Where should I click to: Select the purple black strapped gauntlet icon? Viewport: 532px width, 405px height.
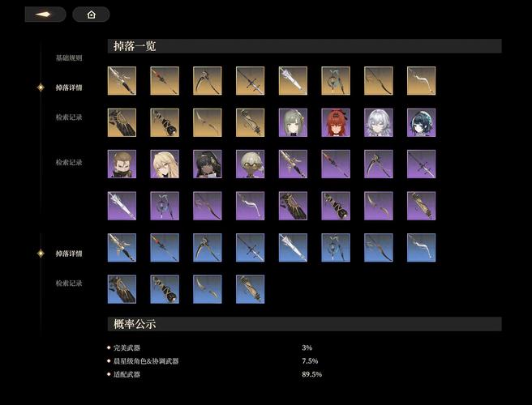pyautogui.click(x=336, y=206)
